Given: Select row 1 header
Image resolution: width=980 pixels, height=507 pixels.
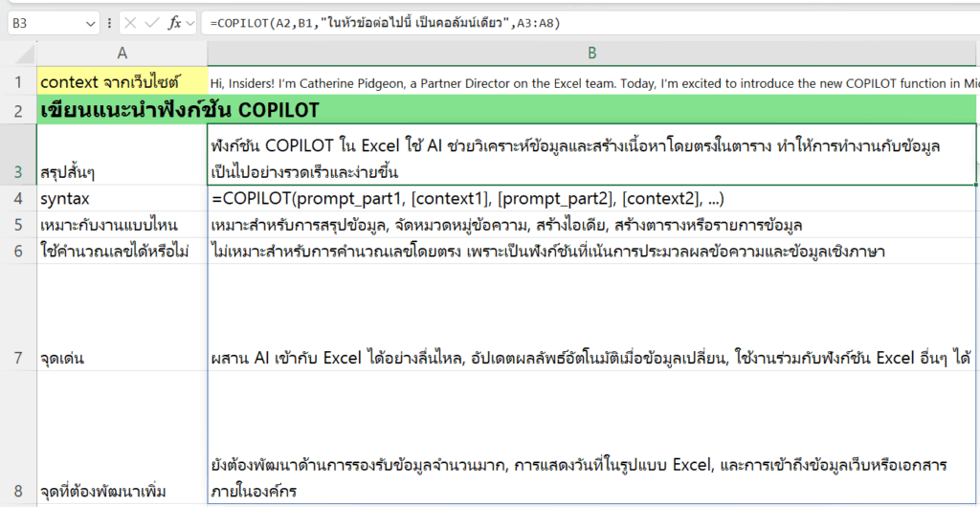Looking at the screenshot, I should [18, 81].
